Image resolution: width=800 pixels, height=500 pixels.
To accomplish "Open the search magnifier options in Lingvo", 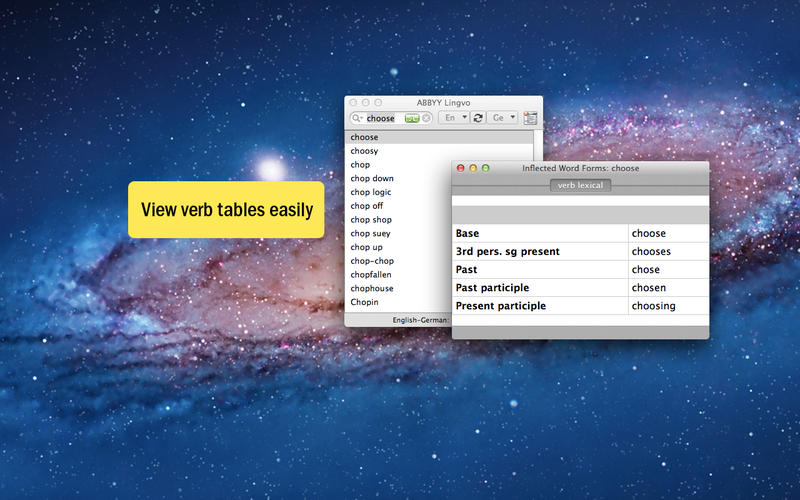I will point(358,118).
